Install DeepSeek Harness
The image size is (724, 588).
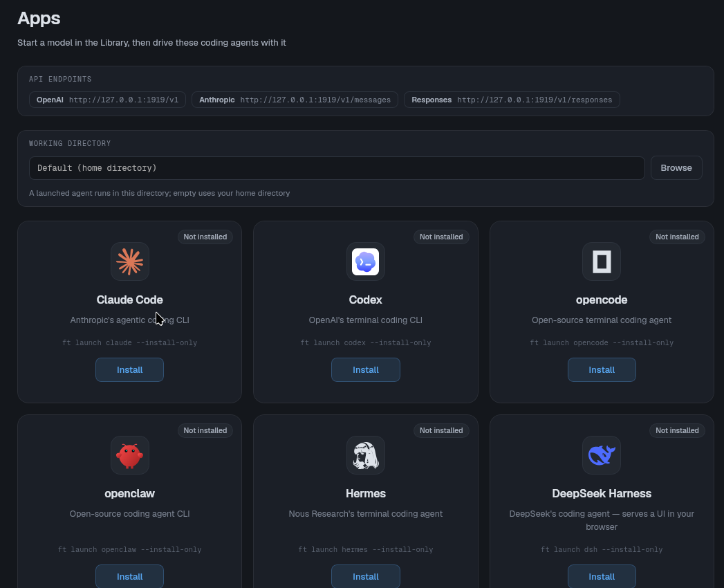click(601, 576)
